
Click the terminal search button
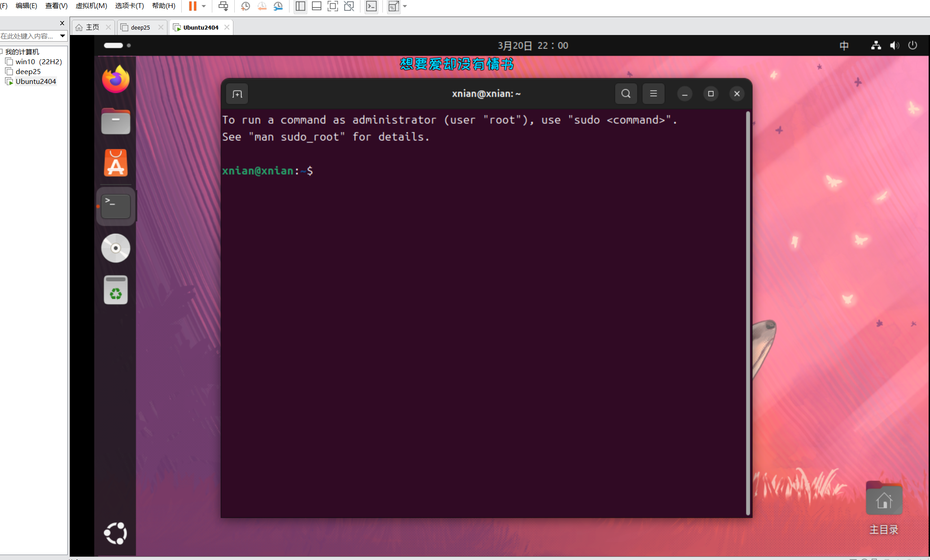point(626,94)
